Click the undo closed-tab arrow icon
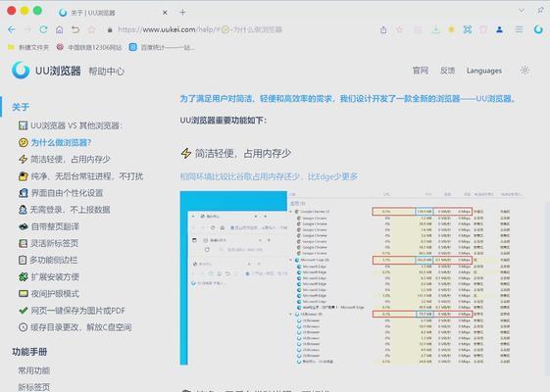This screenshot has height=392, width=550. click(x=75, y=29)
